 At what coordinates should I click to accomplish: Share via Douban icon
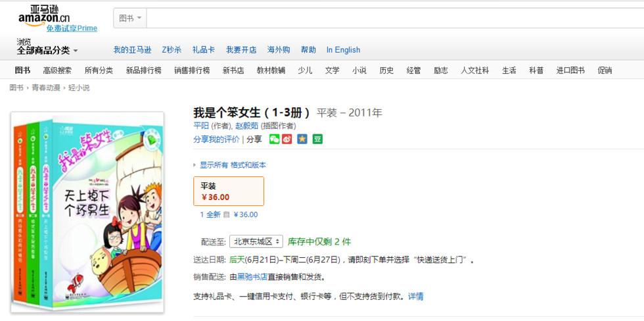click(317, 139)
